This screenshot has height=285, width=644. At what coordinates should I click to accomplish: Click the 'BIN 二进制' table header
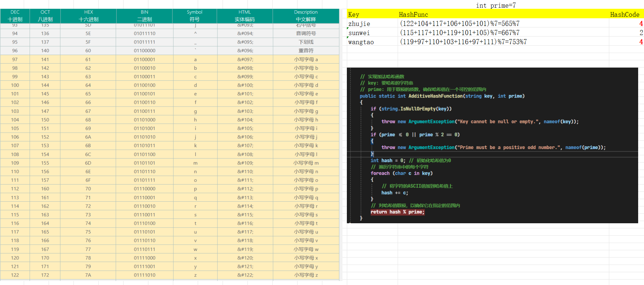pos(144,16)
